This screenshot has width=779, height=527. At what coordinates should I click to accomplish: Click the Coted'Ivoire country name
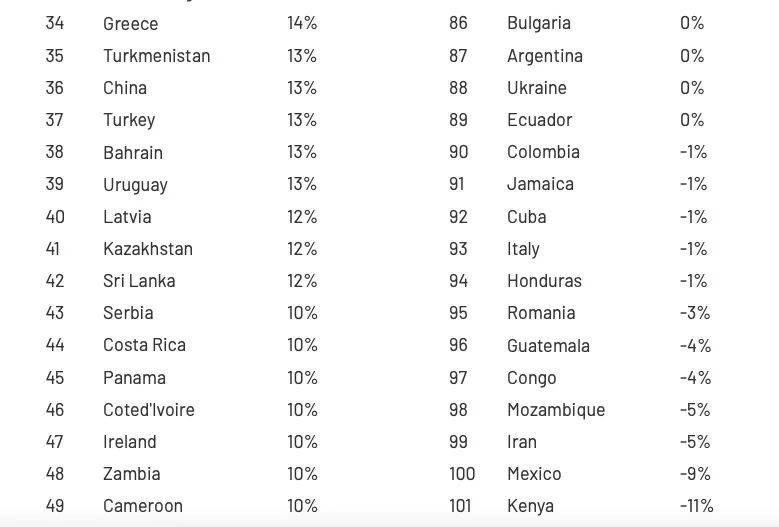[149, 410]
